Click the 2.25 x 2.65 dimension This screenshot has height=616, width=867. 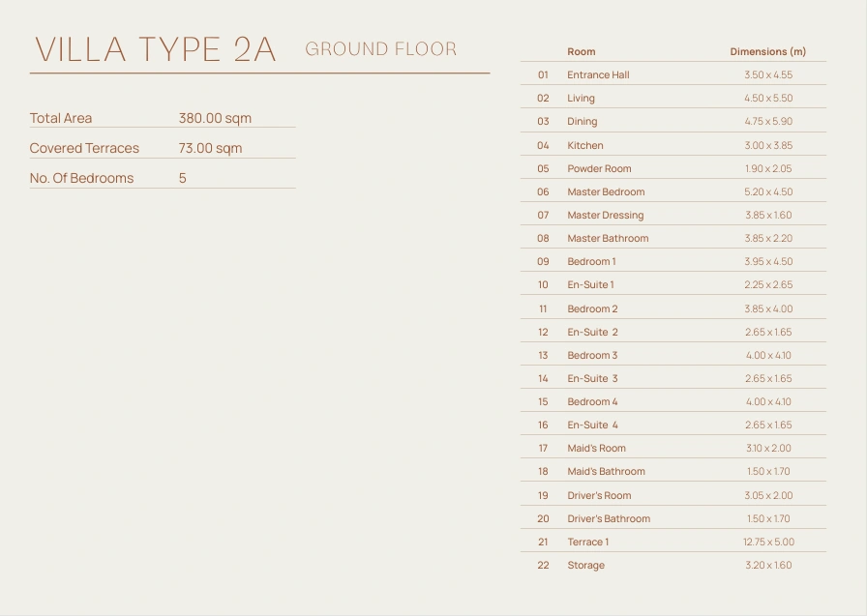point(768,284)
